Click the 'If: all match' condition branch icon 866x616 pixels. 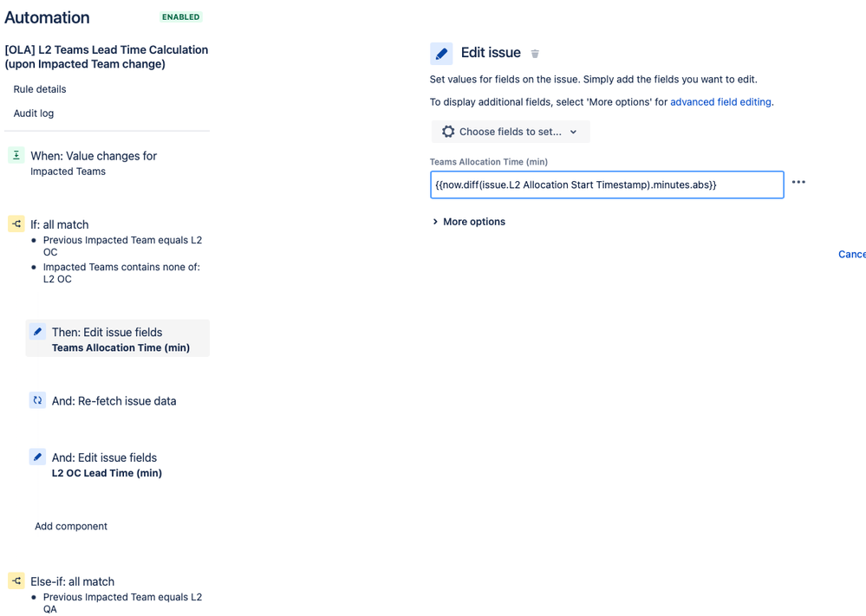(16, 224)
